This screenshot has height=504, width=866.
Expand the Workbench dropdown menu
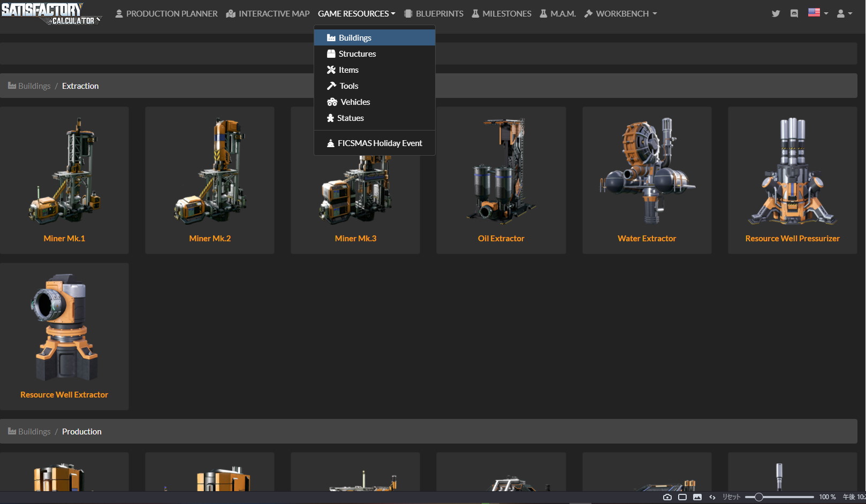point(621,13)
